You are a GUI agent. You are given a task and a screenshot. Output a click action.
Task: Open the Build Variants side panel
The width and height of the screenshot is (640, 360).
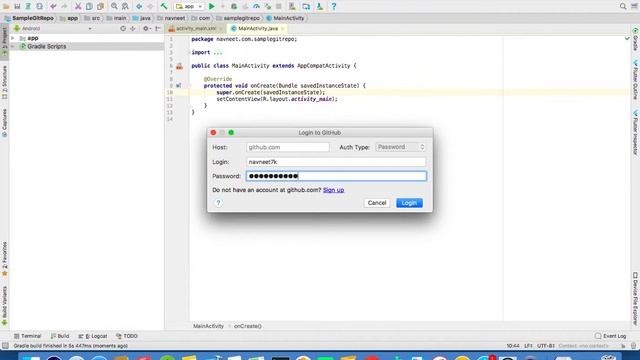(4, 306)
